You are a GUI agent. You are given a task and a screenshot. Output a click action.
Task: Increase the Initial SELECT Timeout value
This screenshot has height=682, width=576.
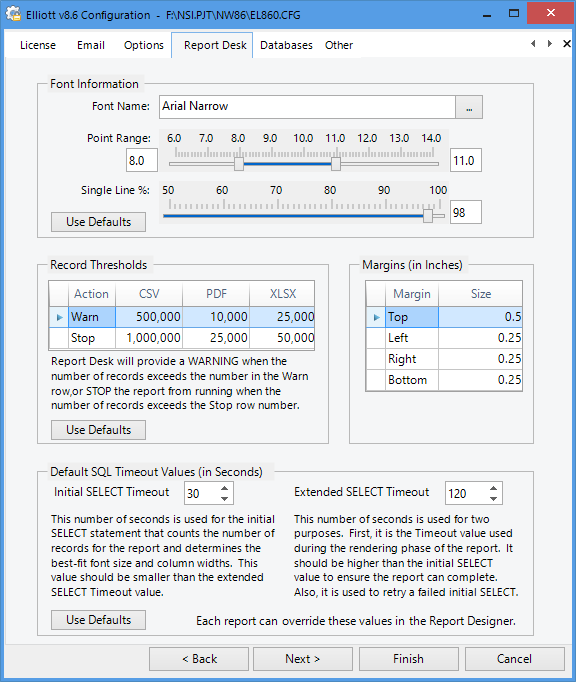[x=224, y=488]
